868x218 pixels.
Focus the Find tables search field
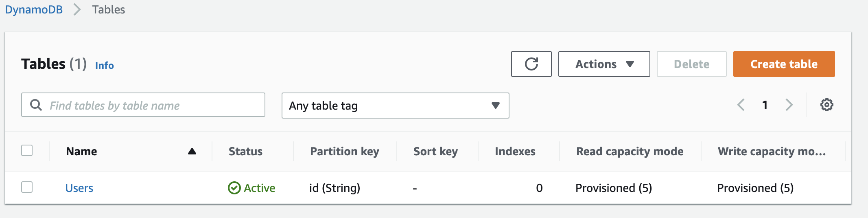pyautogui.click(x=143, y=105)
